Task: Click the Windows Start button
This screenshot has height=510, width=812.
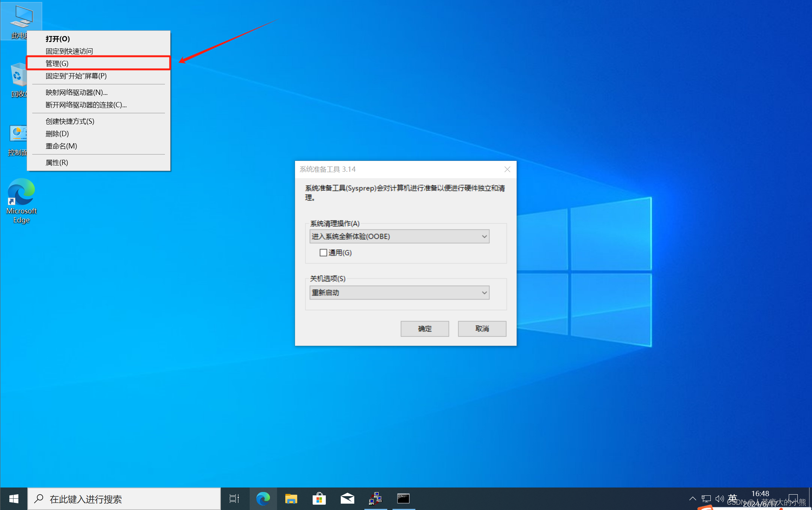Action: tap(14, 499)
